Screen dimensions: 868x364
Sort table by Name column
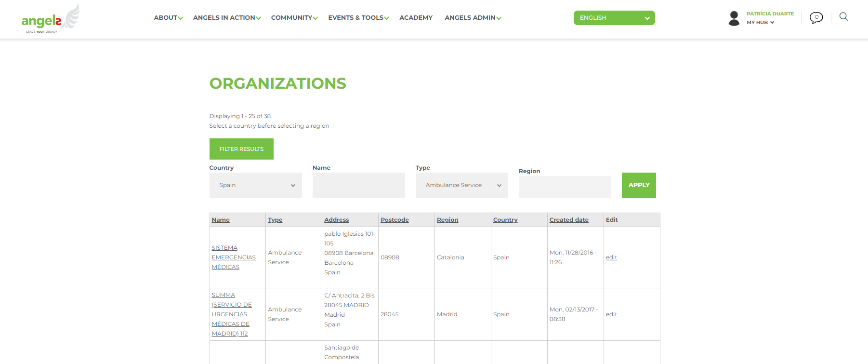tap(221, 220)
